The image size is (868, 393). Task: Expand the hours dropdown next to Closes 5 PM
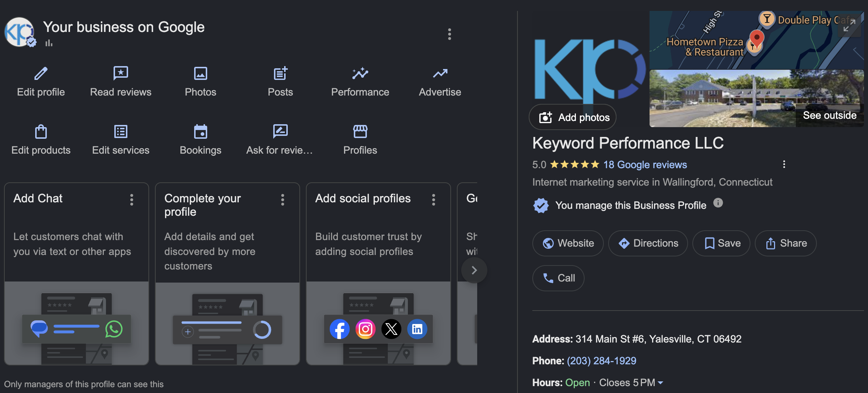[660, 383]
